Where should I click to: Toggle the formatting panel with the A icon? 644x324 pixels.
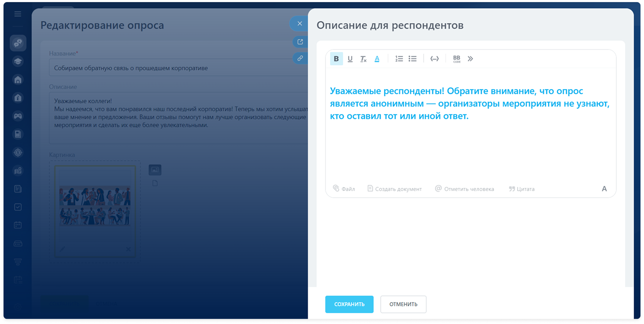[604, 189]
